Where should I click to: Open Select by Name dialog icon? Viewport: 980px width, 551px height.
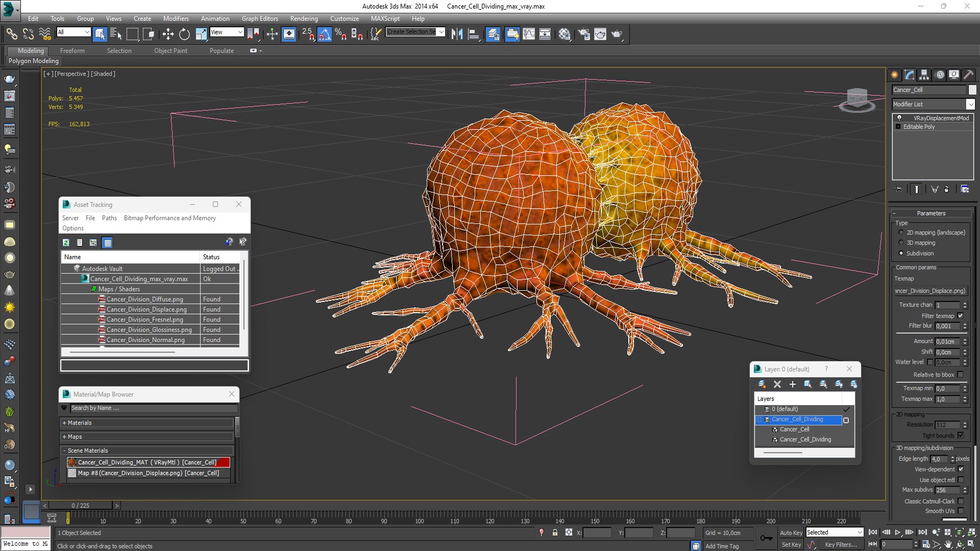116,34
